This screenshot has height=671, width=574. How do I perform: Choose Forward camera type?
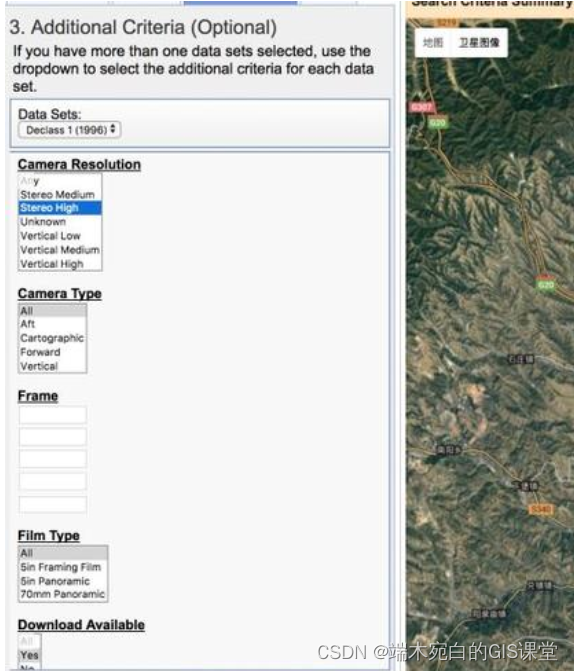52,352
